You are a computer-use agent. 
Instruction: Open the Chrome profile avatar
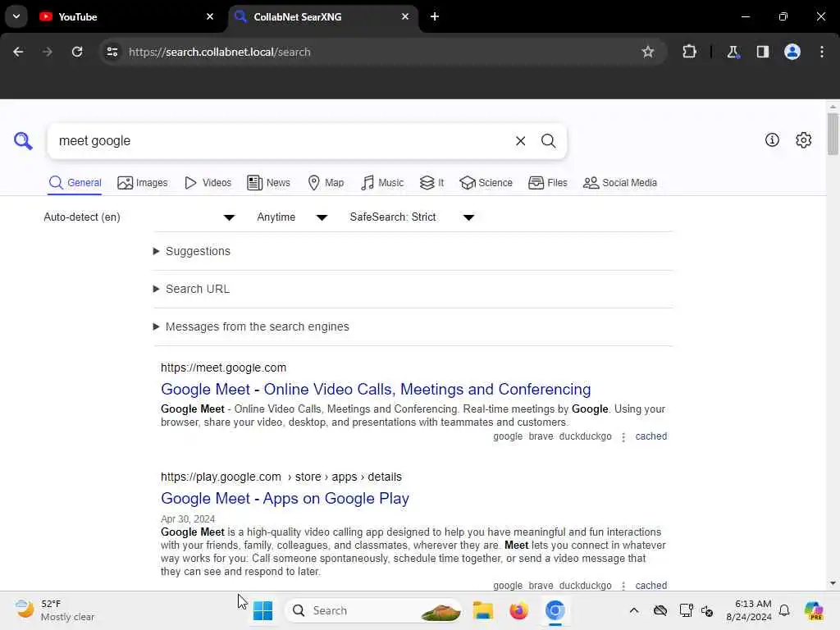click(x=792, y=52)
